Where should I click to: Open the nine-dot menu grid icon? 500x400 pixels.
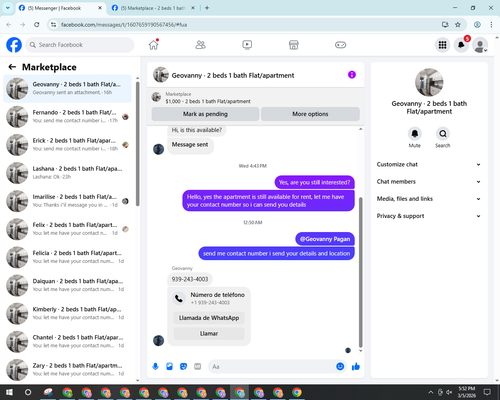point(442,45)
